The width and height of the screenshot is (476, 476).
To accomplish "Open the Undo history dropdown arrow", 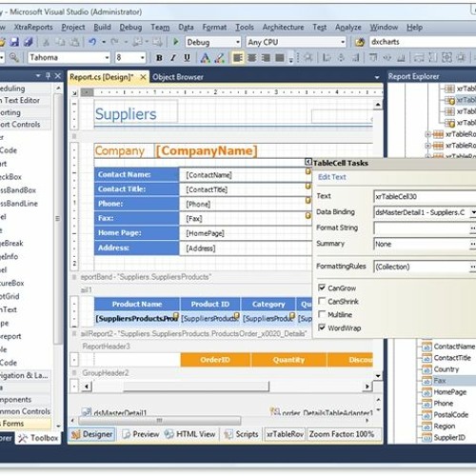I will (x=104, y=42).
